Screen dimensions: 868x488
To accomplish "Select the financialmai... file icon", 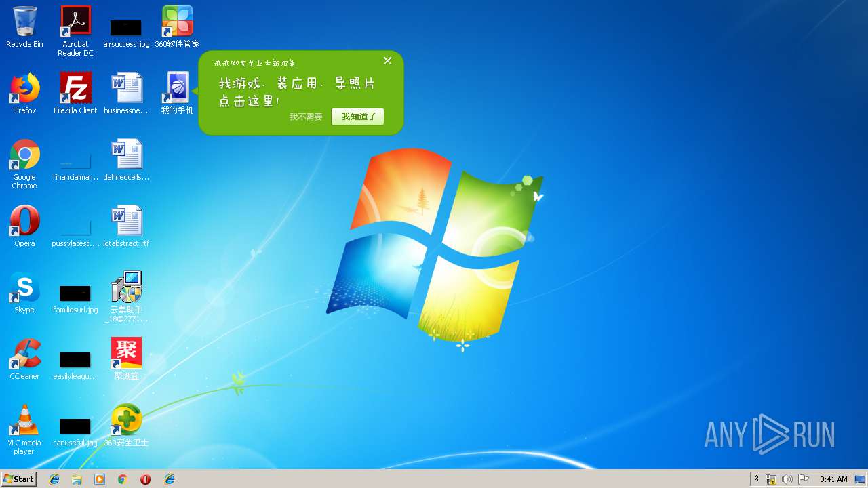I will pyautogui.click(x=75, y=166).
